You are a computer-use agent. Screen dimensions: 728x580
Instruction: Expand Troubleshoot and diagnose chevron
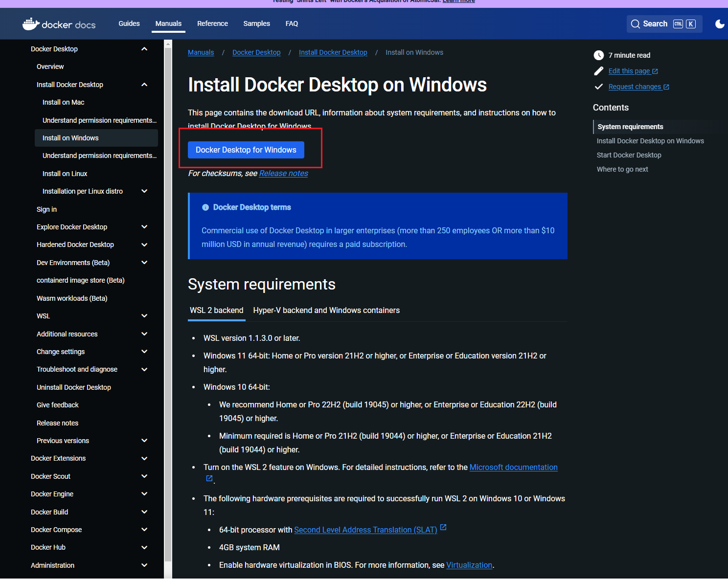(x=144, y=369)
